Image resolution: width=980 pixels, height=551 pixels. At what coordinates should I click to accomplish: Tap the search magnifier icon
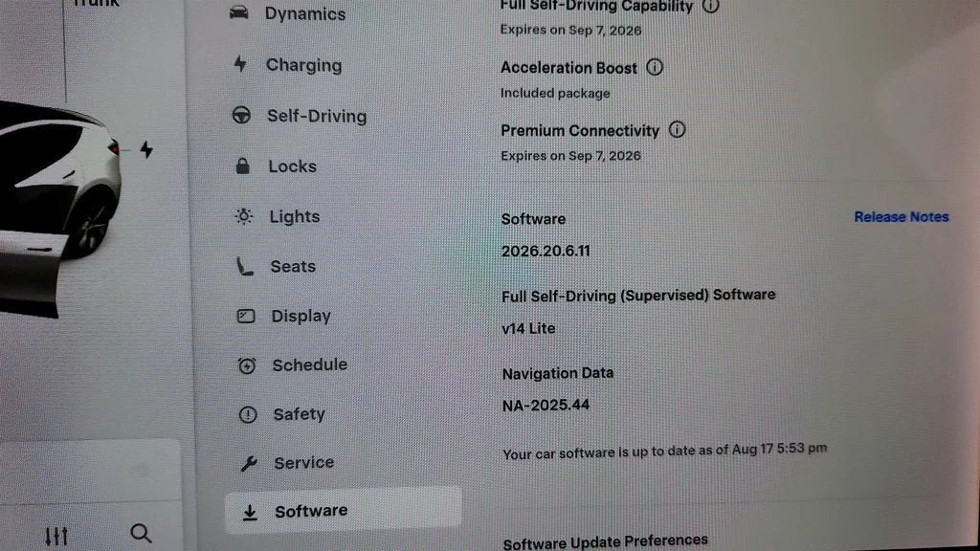point(141,533)
